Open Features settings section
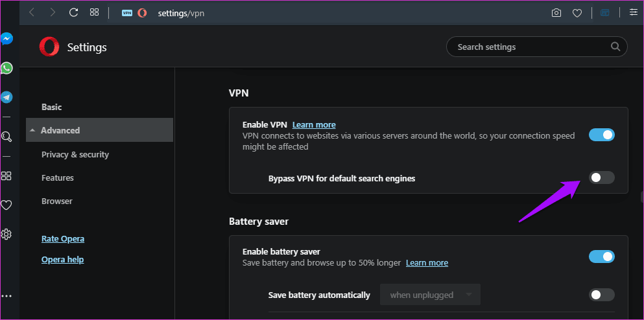Image resolution: width=644 pixels, height=320 pixels. pos(58,177)
